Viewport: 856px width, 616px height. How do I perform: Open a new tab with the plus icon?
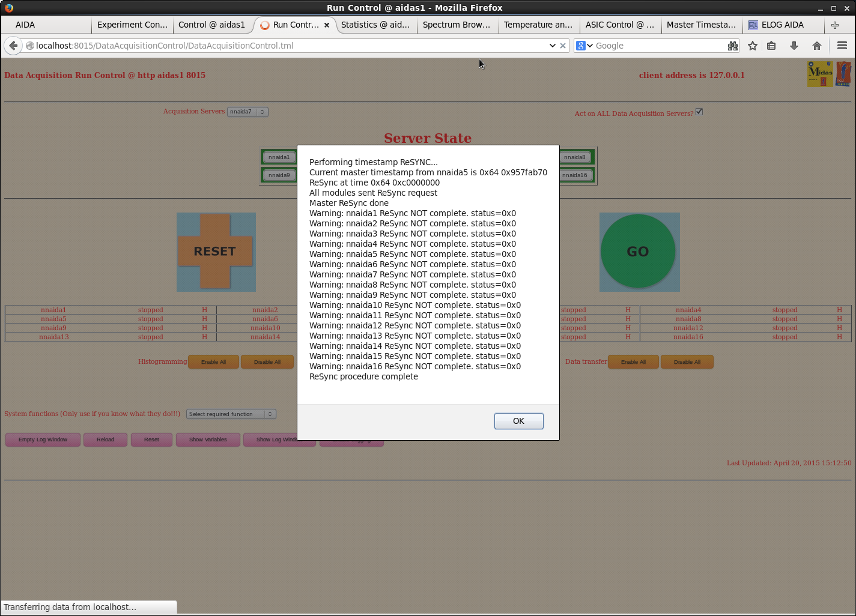(834, 25)
